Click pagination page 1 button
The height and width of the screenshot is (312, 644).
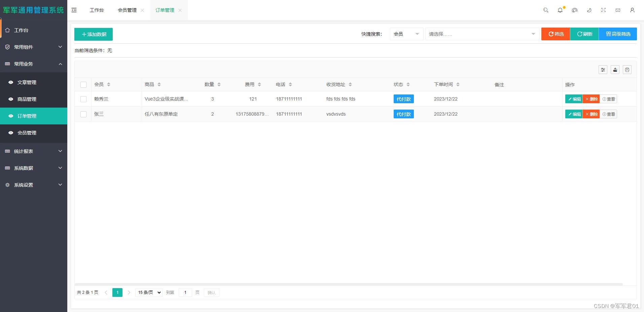(117, 292)
